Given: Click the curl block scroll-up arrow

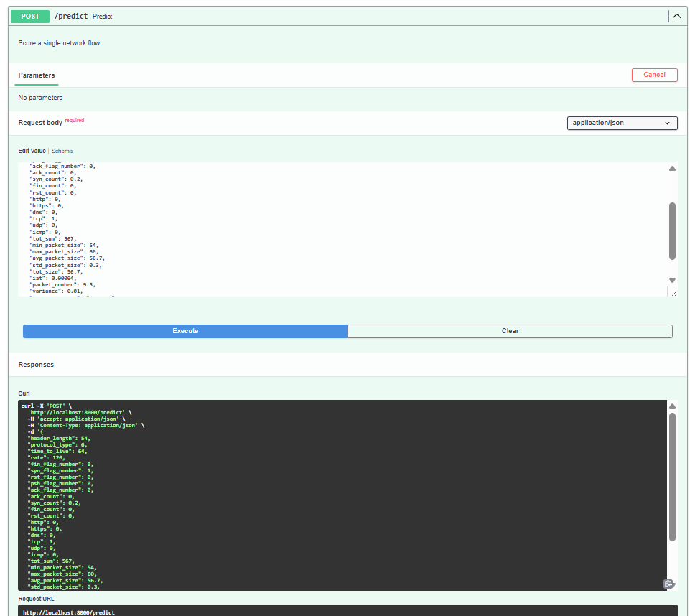Looking at the screenshot, I should pyautogui.click(x=672, y=406).
